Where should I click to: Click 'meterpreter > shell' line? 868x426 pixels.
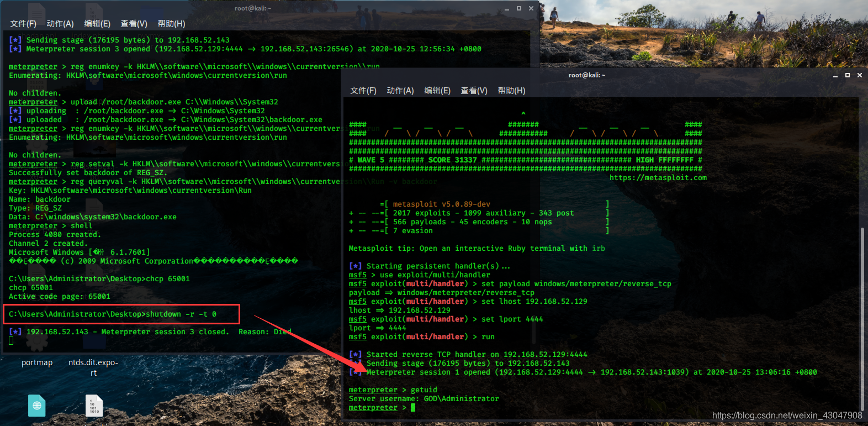[51, 225]
